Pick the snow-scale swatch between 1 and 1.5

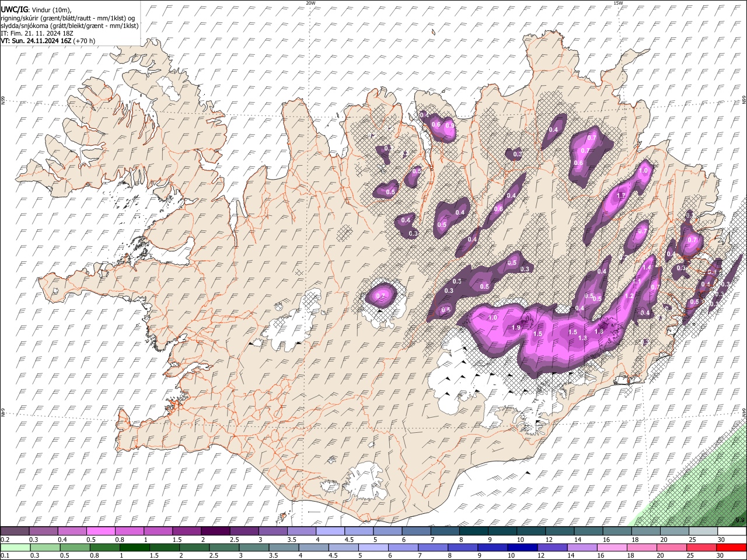(x=158, y=531)
